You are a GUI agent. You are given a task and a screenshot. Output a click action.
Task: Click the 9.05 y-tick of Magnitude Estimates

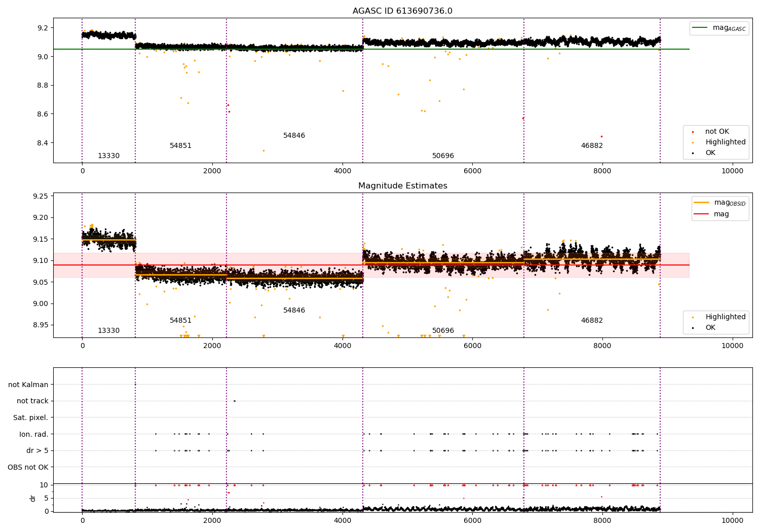pos(42,283)
